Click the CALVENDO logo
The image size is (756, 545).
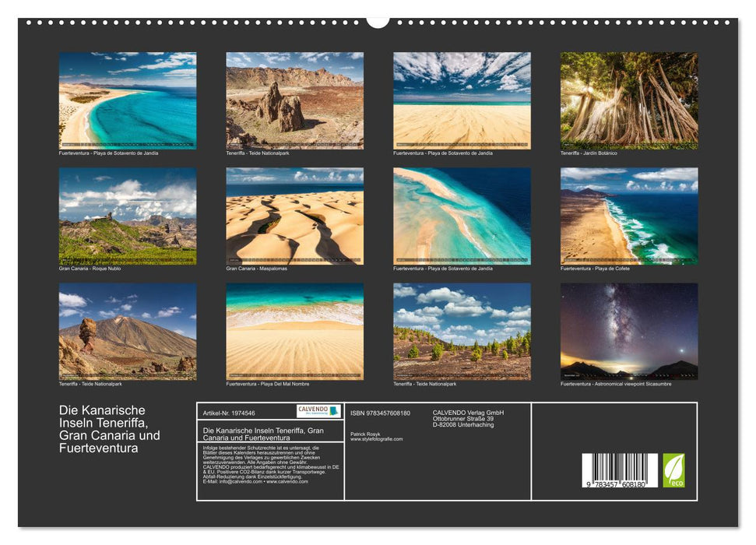(x=315, y=410)
